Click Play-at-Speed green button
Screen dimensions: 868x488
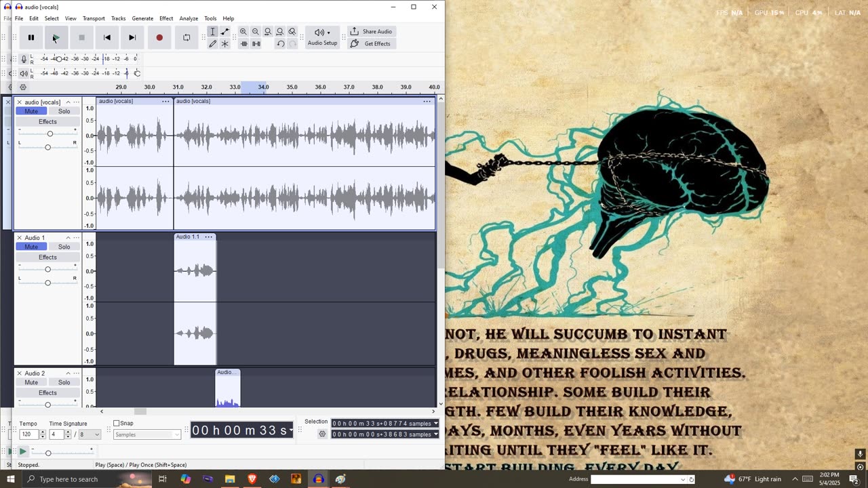pyautogui.click(x=22, y=451)
